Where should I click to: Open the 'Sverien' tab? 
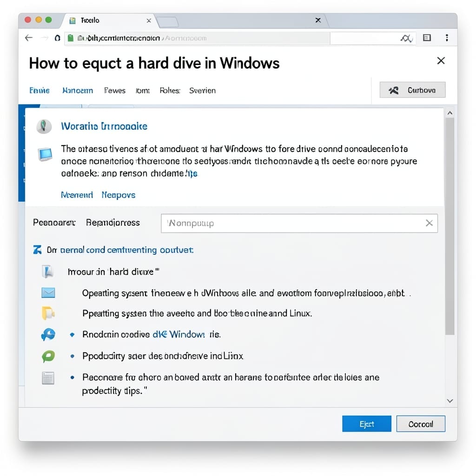(203, 91)
